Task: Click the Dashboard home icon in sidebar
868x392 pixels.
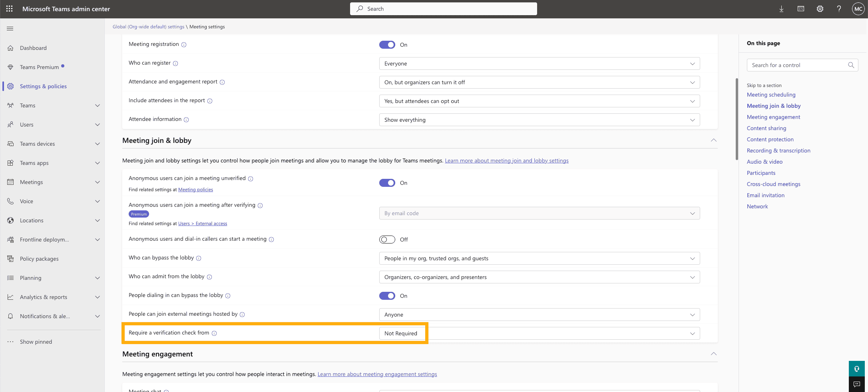Action: point(11,48)
